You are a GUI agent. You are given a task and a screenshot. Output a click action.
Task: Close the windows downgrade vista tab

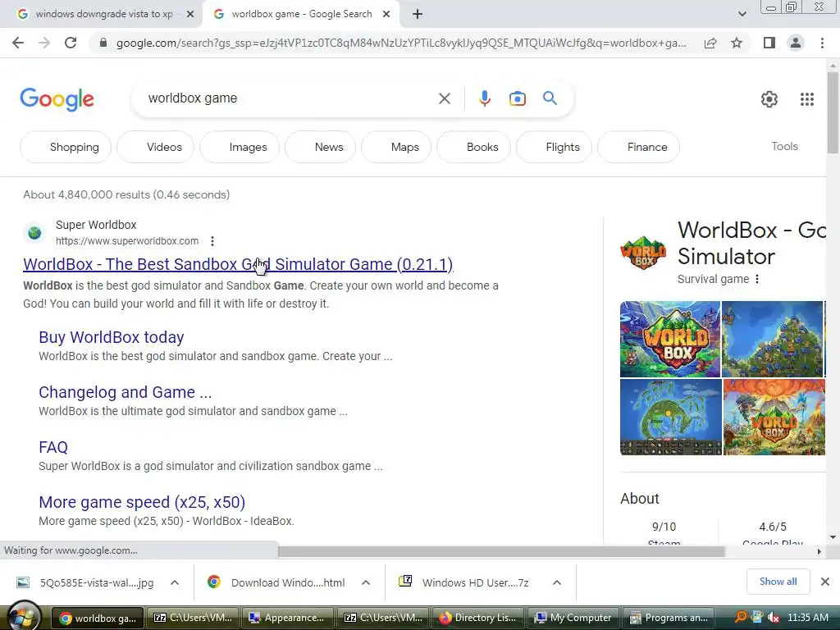[190, 15]
